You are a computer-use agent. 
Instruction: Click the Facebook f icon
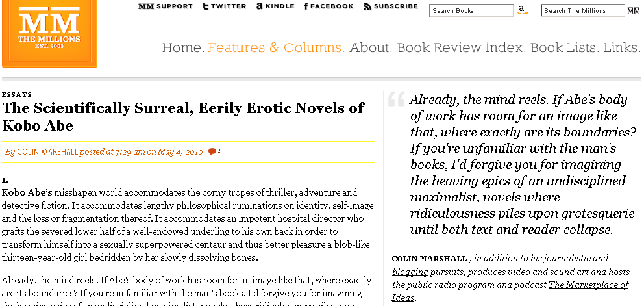[306, 6]
